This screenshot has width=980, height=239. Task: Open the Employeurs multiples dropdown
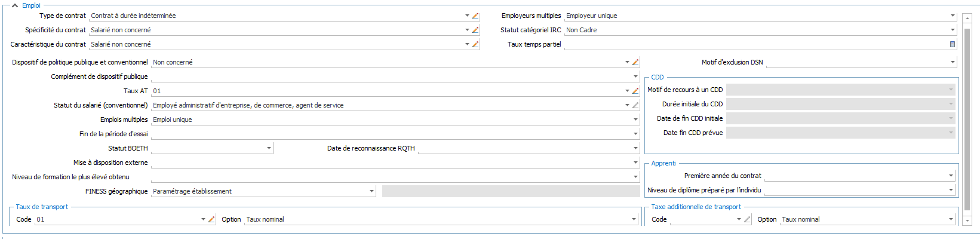pyautogui.click(x=952, y=16)
